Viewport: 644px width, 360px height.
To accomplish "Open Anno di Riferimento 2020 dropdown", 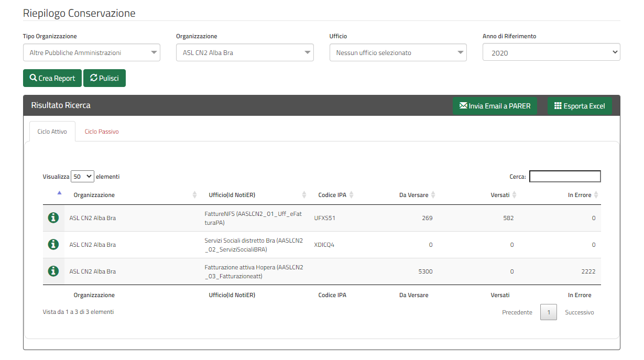I will point(551,52).
